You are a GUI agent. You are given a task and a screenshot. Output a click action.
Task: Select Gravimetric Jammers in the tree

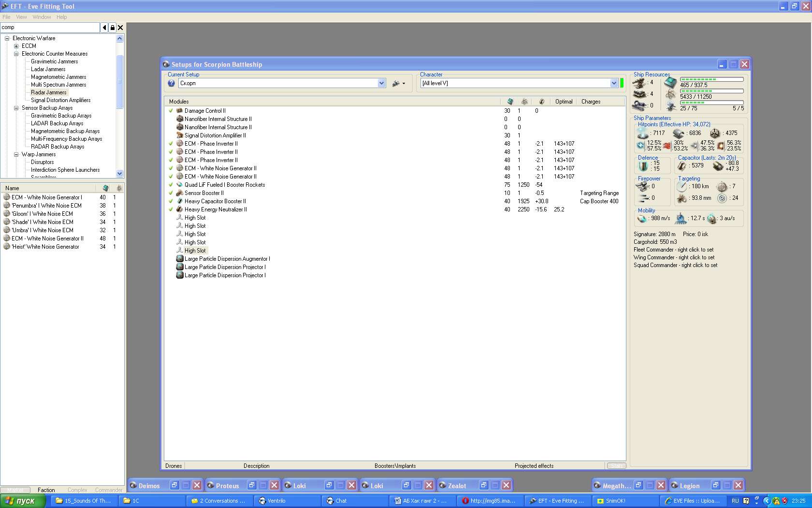54,61
